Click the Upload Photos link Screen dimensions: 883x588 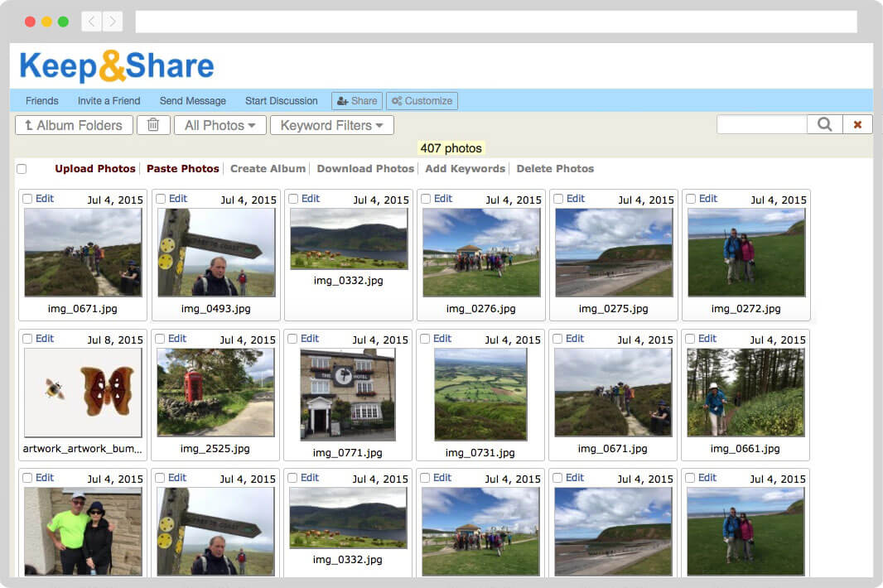pyautogui.click(x=94, y=168)
